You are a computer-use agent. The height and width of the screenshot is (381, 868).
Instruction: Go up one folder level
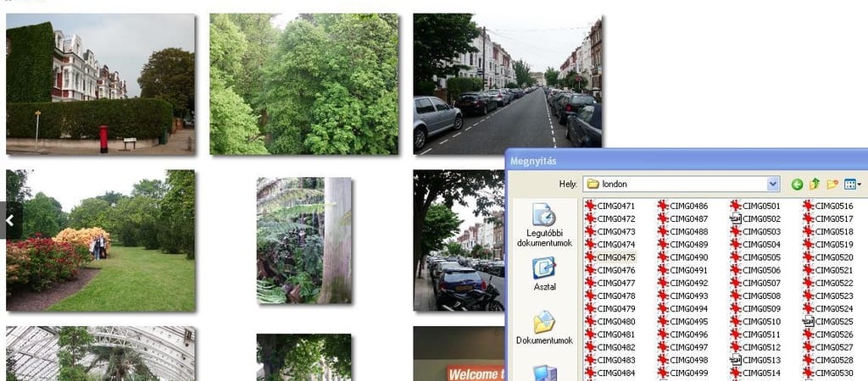pos(815,184)
